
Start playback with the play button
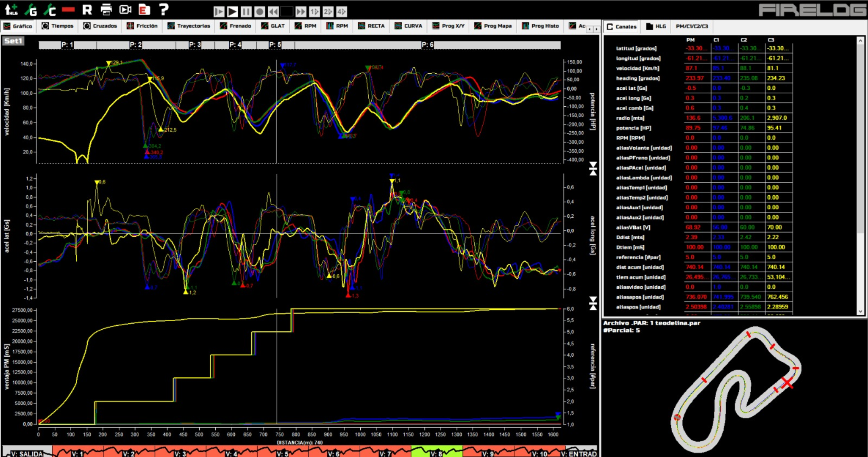tap(232, 11)
